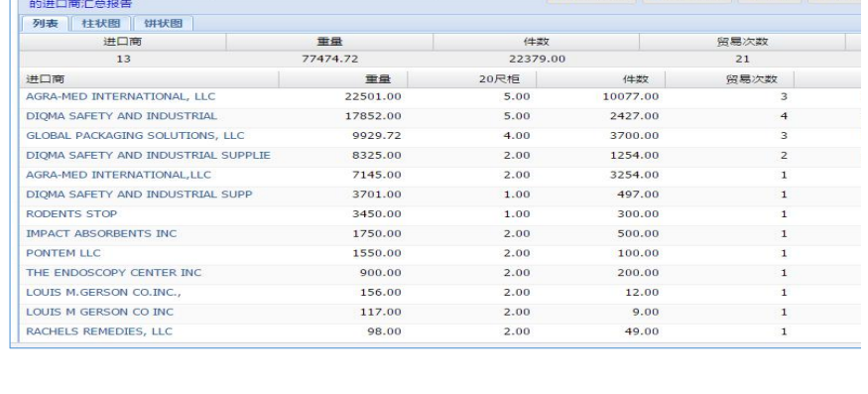Open LOUIS M GERSON CO INC link
This screenshot has width=868, height=394.
[99, 312]
